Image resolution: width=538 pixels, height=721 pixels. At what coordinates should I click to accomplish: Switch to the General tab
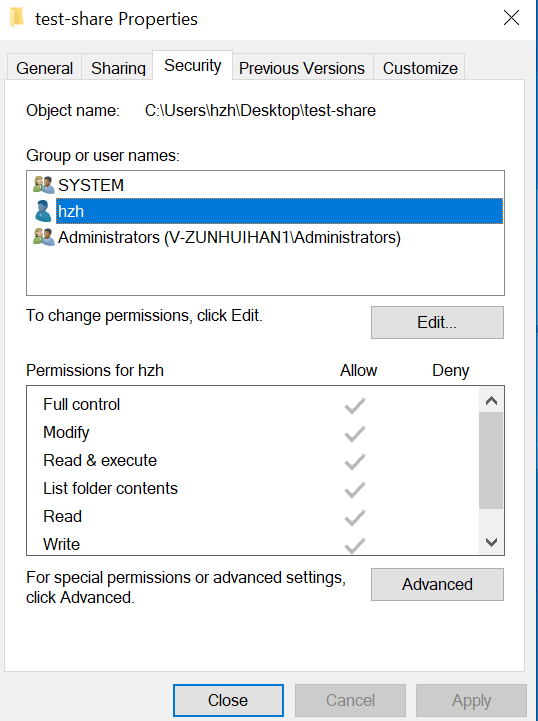click(45, 68)
